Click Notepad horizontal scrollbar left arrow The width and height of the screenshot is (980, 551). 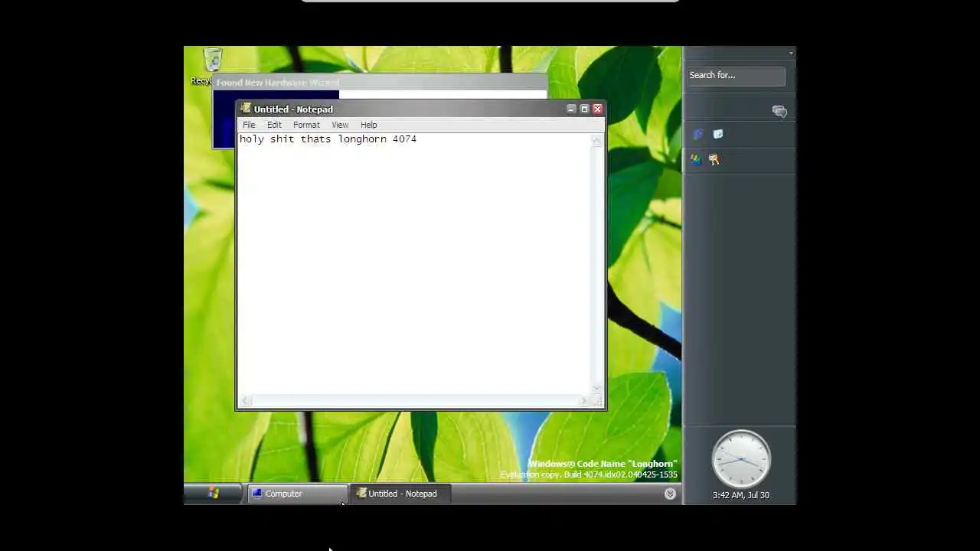(245, 400)
